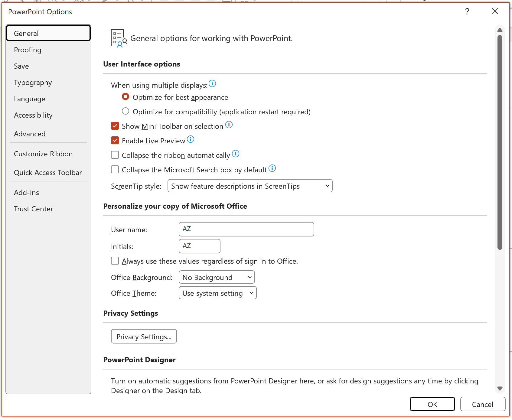Open the General options category

click(48, 33)
